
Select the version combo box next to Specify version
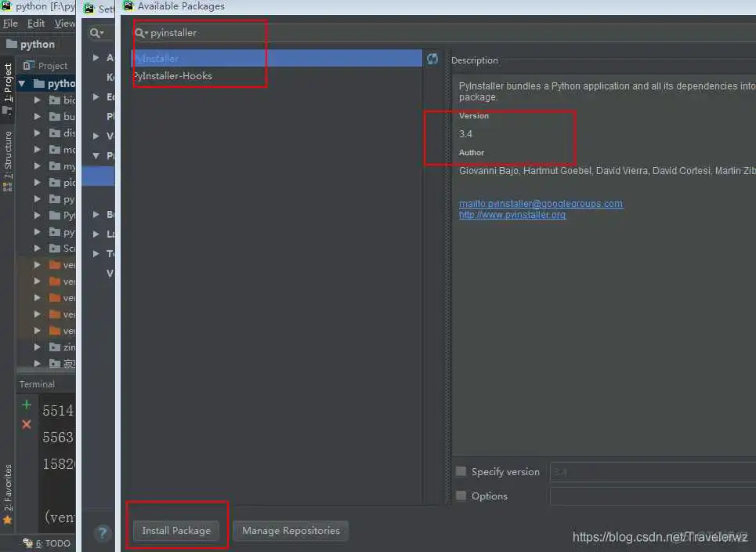[652, 472]
